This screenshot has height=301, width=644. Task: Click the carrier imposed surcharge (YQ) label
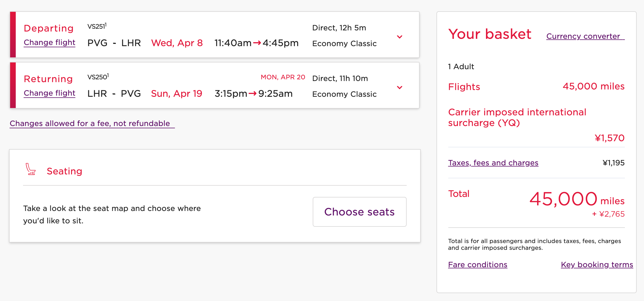[517, 118]
